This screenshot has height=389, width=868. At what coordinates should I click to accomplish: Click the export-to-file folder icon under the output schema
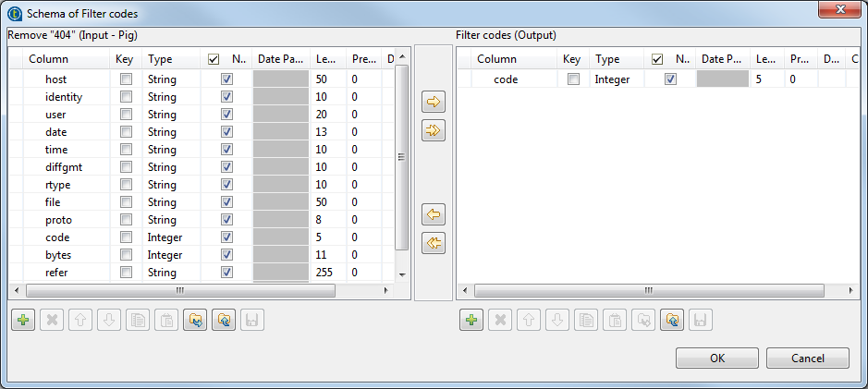tap(672, 320)
